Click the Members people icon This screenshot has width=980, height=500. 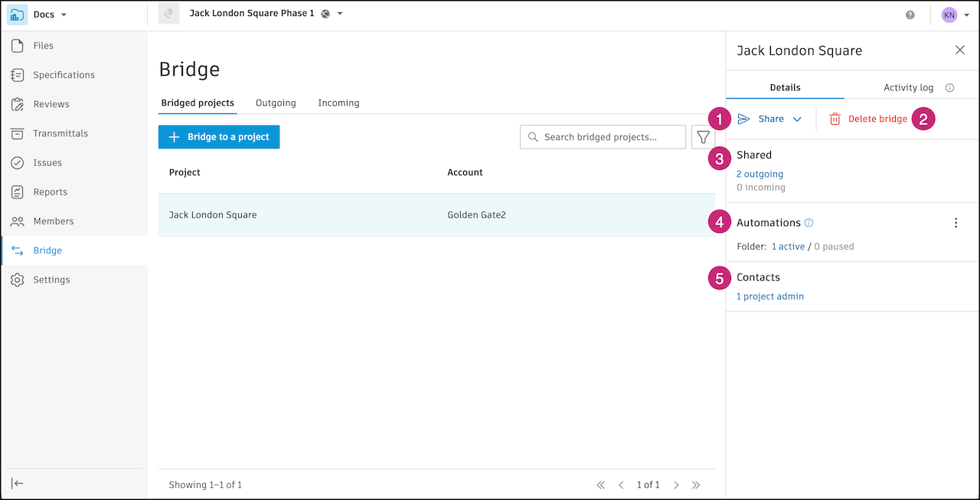tap(18, 221)
